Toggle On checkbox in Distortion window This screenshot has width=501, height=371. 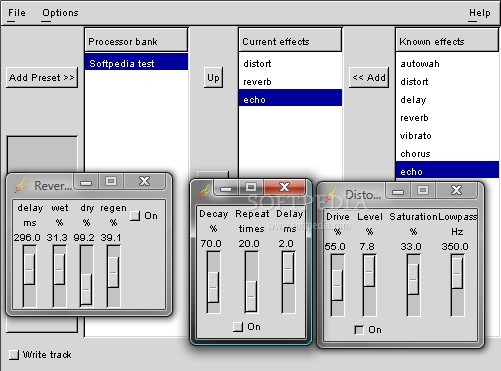tap(359, 330)
